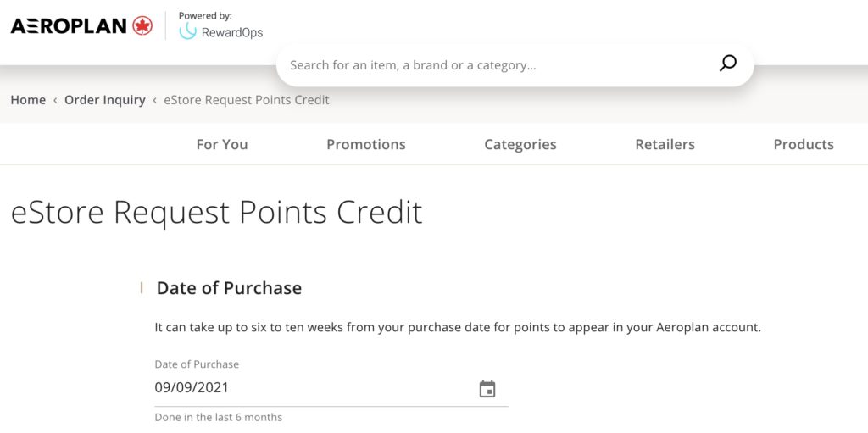The width and height of the screenshot is (868, 433).
Task: Click the eStore Request Points Credit heading
Action: (x=216, y=212)
